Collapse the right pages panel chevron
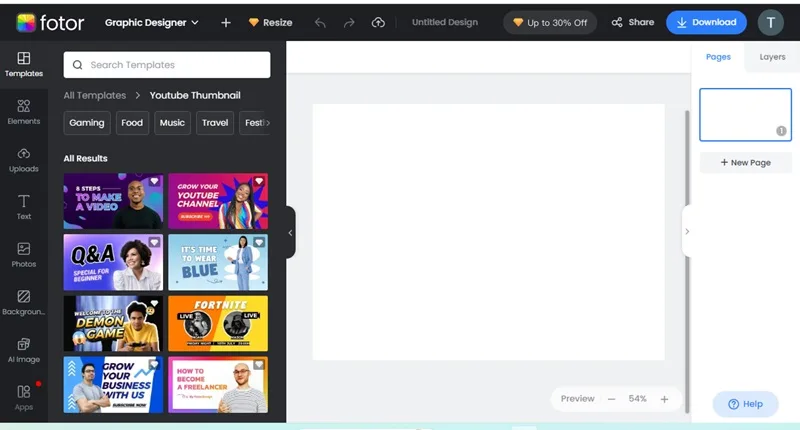 pos(687,232)
